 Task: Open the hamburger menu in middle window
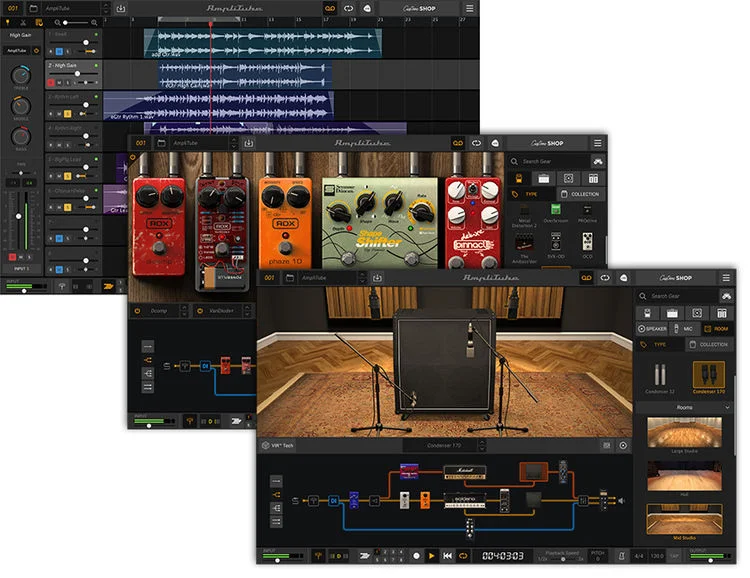(597, 143)
